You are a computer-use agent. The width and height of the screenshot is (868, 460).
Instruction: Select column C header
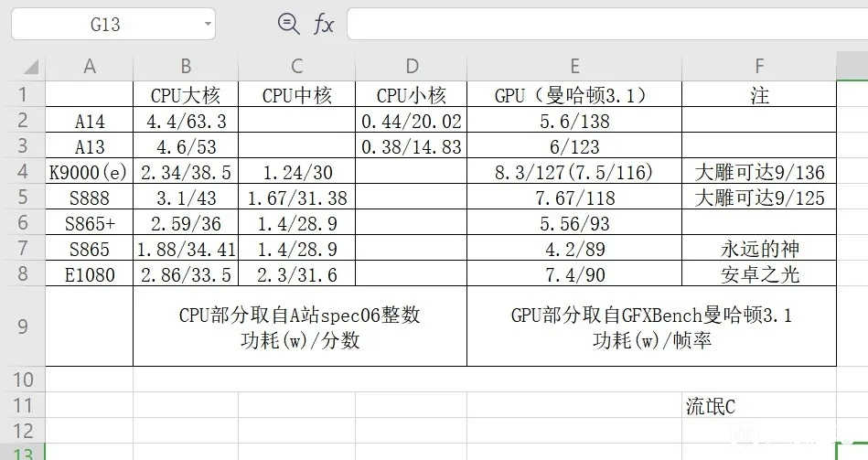[296, 67]
